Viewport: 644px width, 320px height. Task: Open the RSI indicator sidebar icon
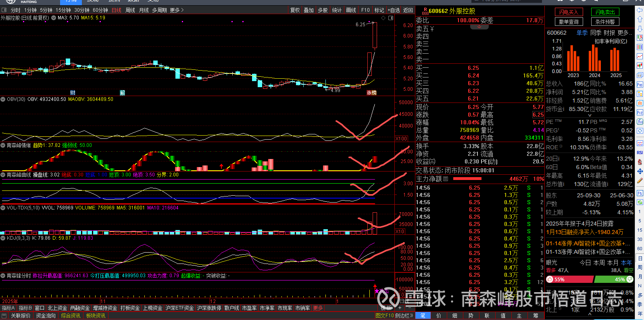click(640, 153)
